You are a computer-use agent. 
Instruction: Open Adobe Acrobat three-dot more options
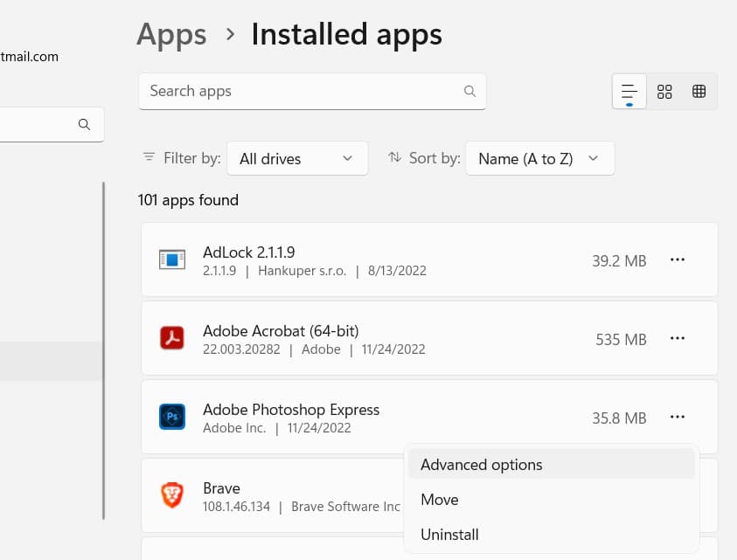(x=678, y=338)
